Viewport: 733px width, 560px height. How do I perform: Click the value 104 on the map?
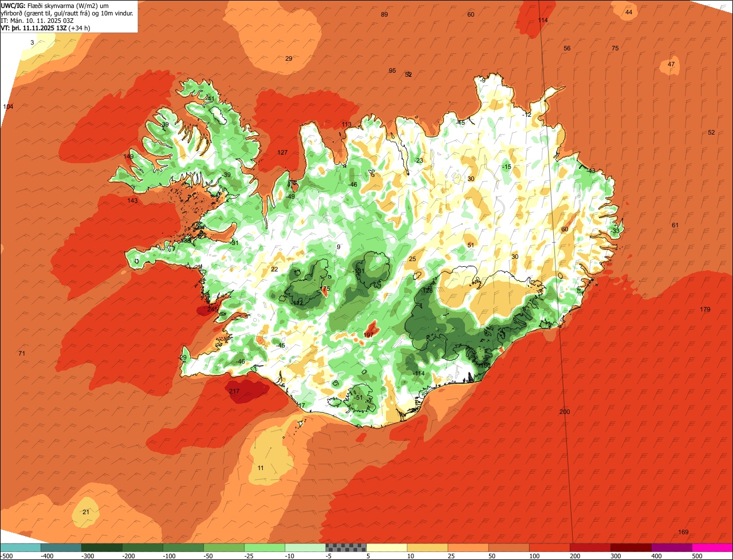[8, 107]
